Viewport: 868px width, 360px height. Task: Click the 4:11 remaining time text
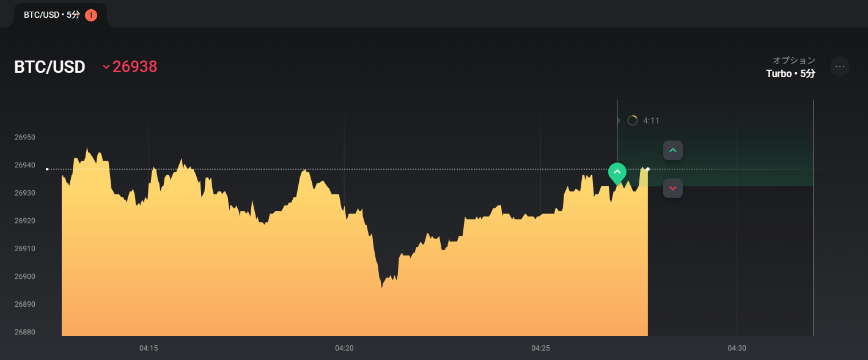point(651,121)
